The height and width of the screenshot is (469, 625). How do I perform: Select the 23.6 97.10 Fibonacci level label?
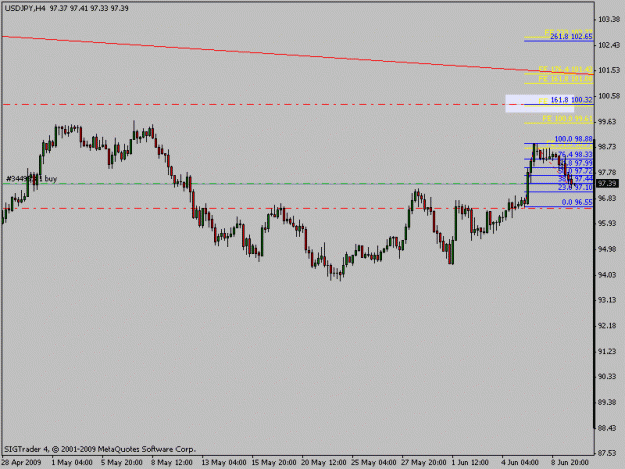pyautogui.click(x=575, y=187)
